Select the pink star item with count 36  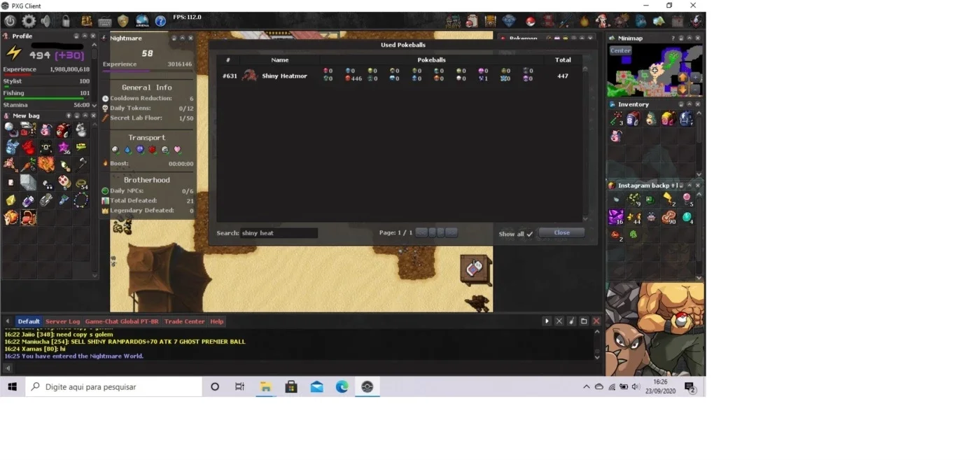(64, 148)
